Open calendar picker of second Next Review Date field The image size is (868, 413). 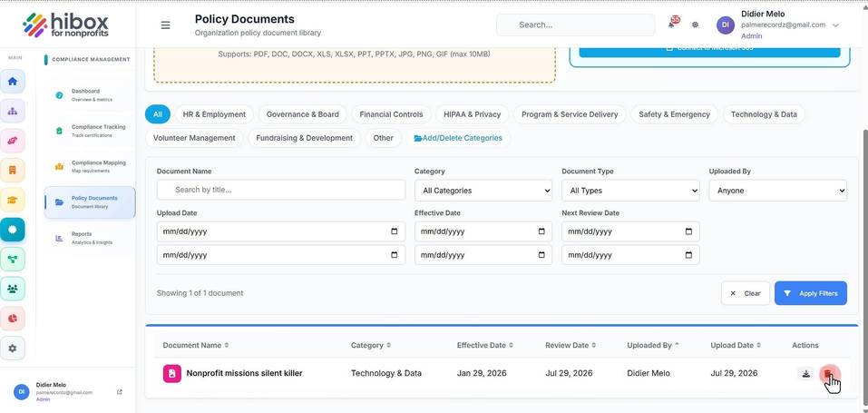(688, 255)
